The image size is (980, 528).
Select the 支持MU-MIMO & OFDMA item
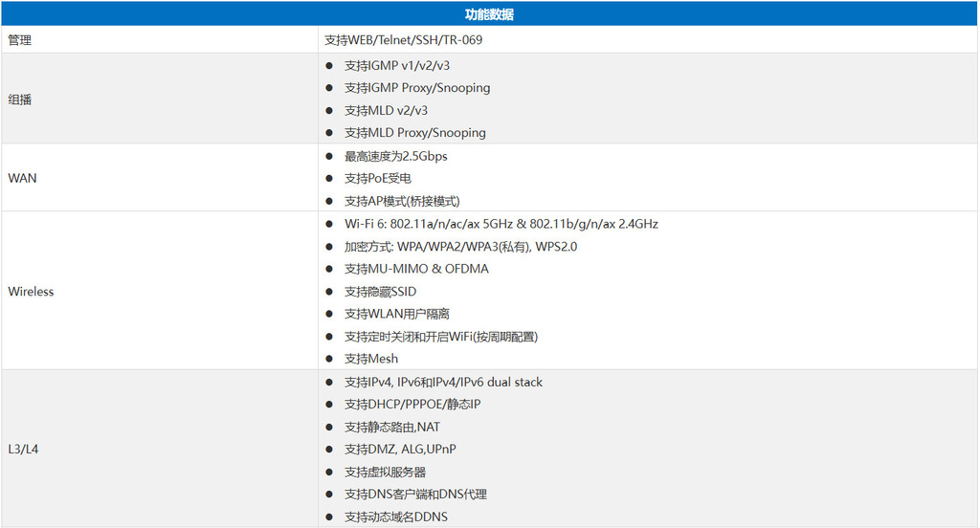coord(416,269)
